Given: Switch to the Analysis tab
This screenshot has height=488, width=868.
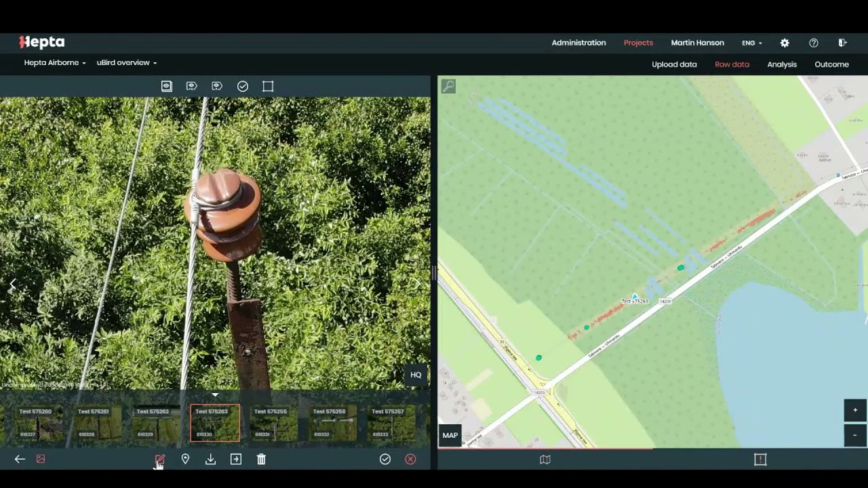Looking at the screenshot, I should 782,64.
